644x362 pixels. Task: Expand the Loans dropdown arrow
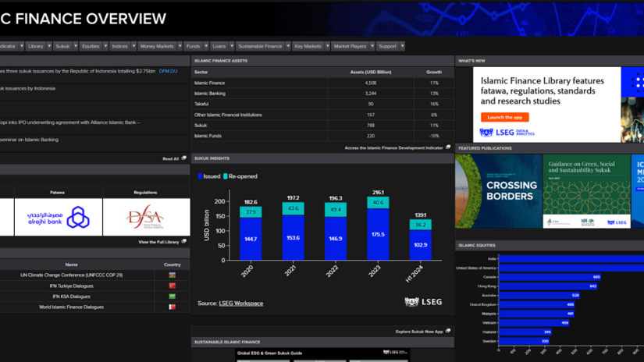click(232, 46)
